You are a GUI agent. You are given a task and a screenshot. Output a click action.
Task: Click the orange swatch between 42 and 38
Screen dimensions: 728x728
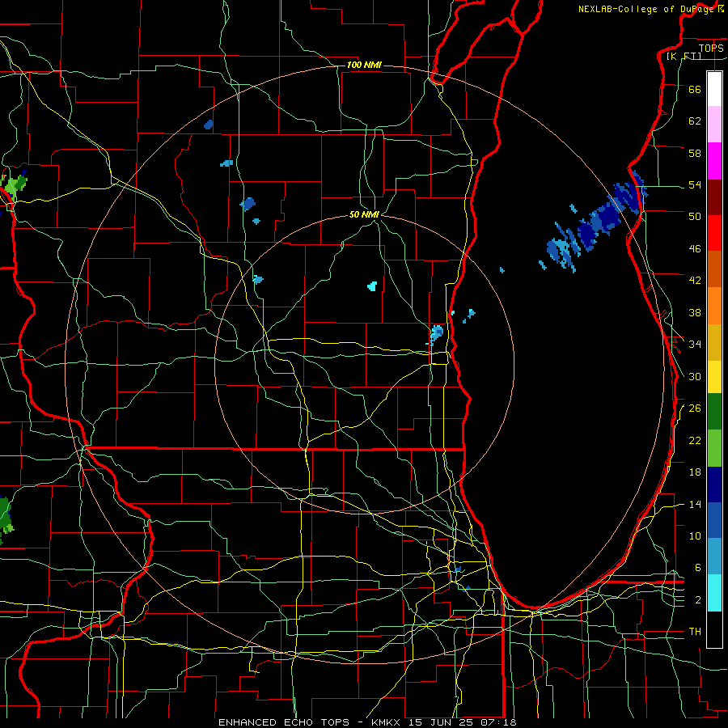pos(714,306)
